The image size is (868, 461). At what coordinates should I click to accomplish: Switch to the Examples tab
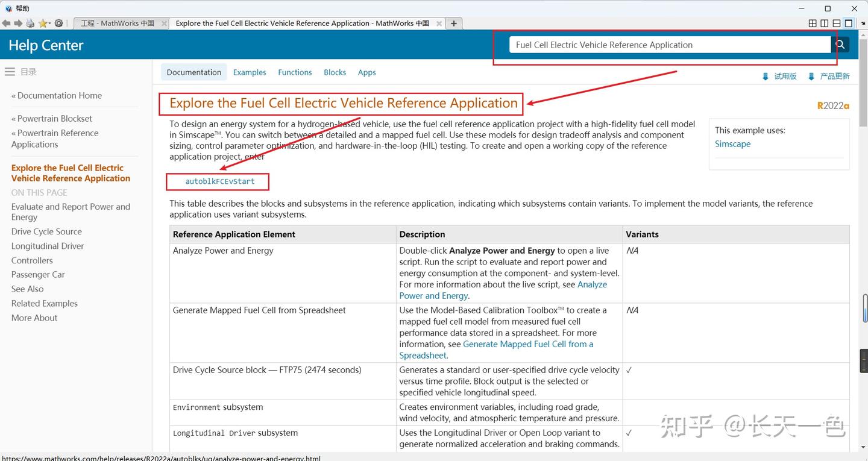[250, 72]
